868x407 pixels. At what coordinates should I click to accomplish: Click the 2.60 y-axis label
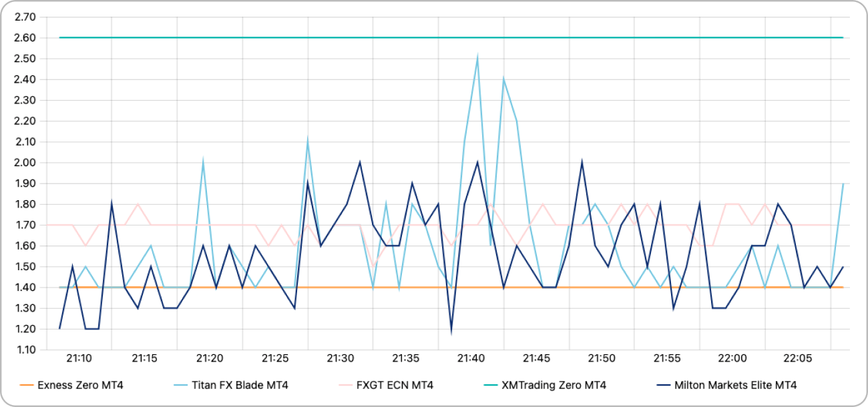point(25,37)
